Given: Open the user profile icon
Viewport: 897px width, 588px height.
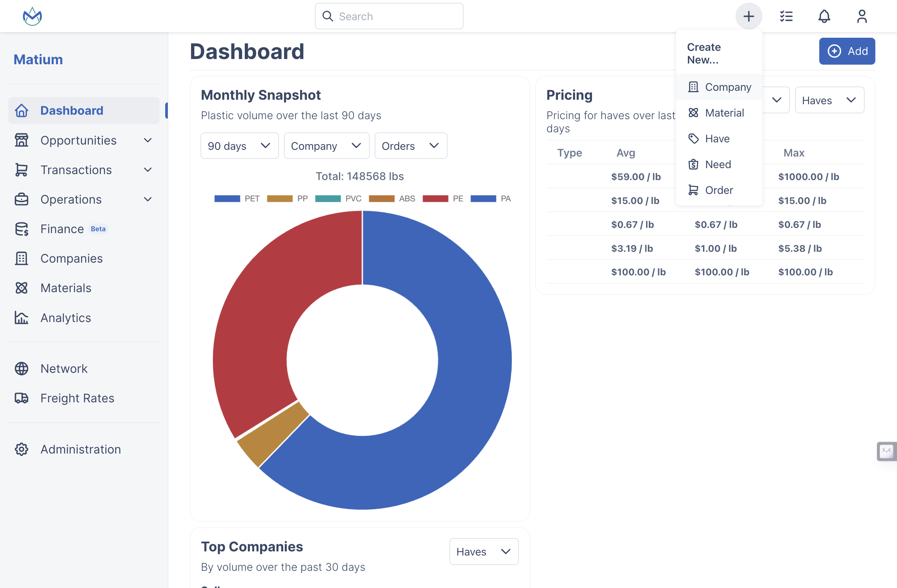Looking at the screenshot, I should pyautogui.click(x=861, y=16).
